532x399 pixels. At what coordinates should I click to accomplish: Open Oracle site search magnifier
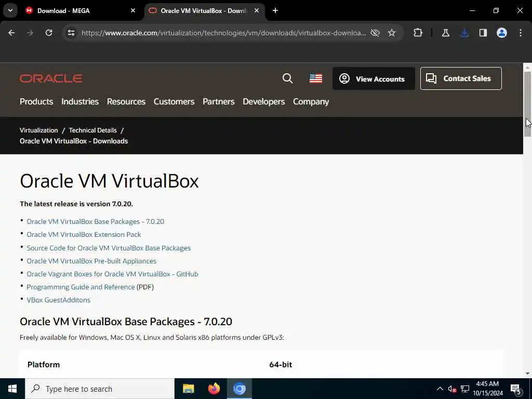click(287, 78)
